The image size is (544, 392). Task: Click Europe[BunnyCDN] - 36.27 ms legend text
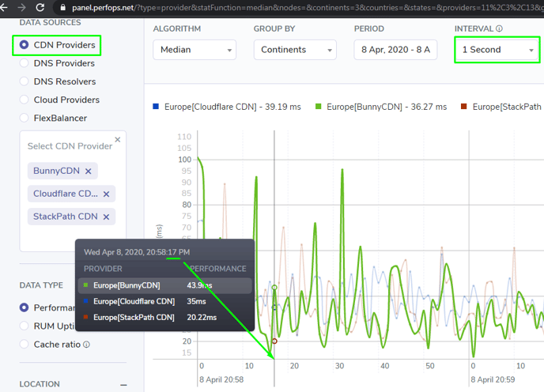387,107
